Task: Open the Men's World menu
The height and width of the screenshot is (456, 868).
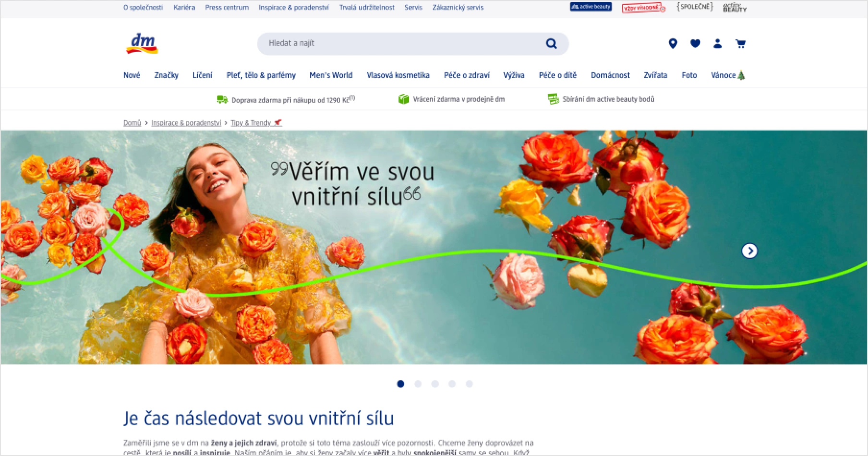Action: pos(331,75)
